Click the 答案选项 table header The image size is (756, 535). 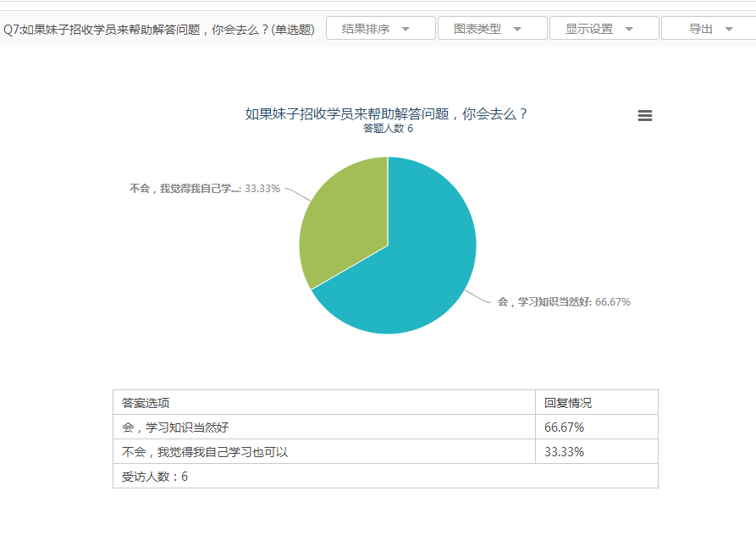point(146,403)
